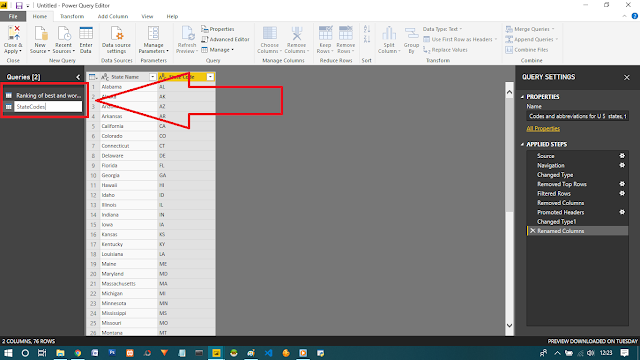Image resolution: width=640 pixels, height=360 pixels.
Task: Open the Windows notification center
Action: click(x=624, y=353)
